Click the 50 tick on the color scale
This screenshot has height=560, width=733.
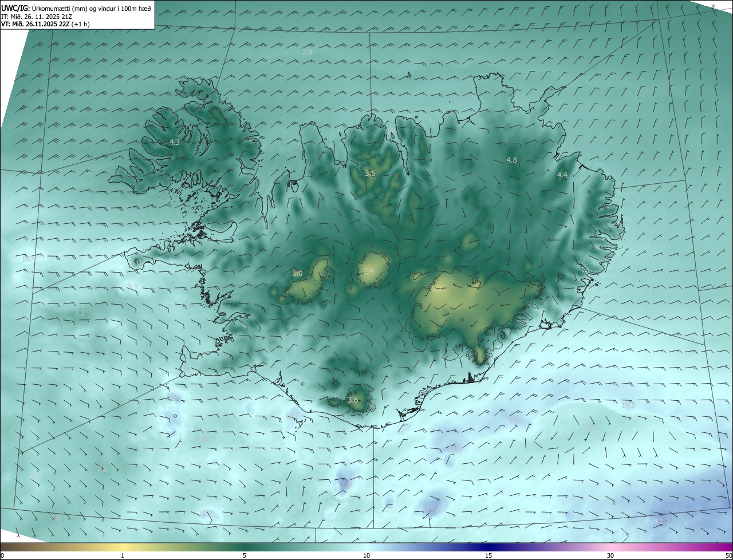tap(728, 555)
